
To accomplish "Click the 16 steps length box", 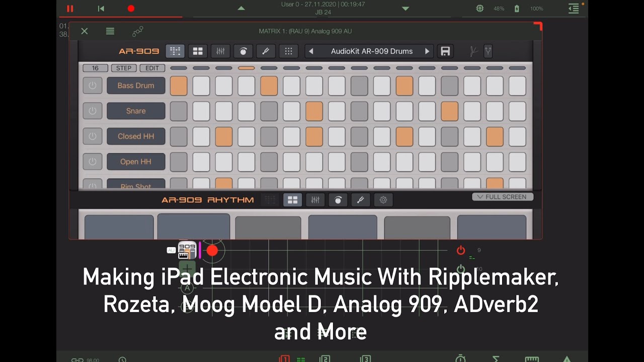I will pyautogui.click(x=95, y=68).
